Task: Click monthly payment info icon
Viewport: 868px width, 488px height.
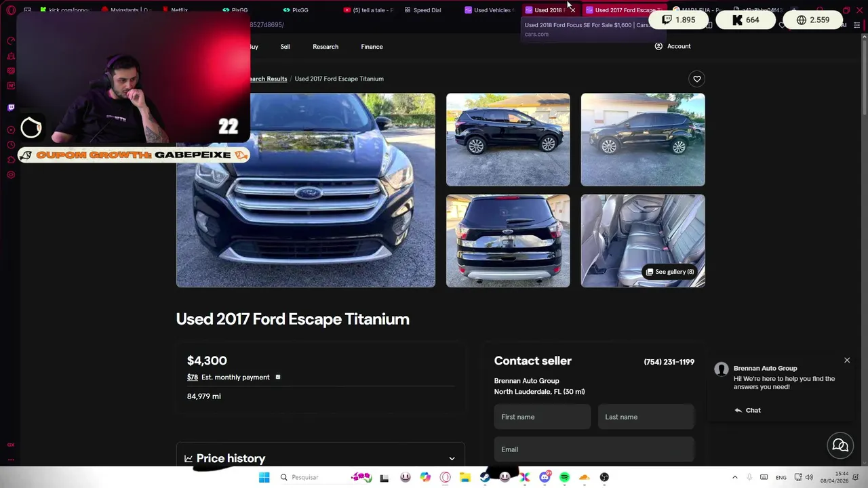Action: [277, 377]
